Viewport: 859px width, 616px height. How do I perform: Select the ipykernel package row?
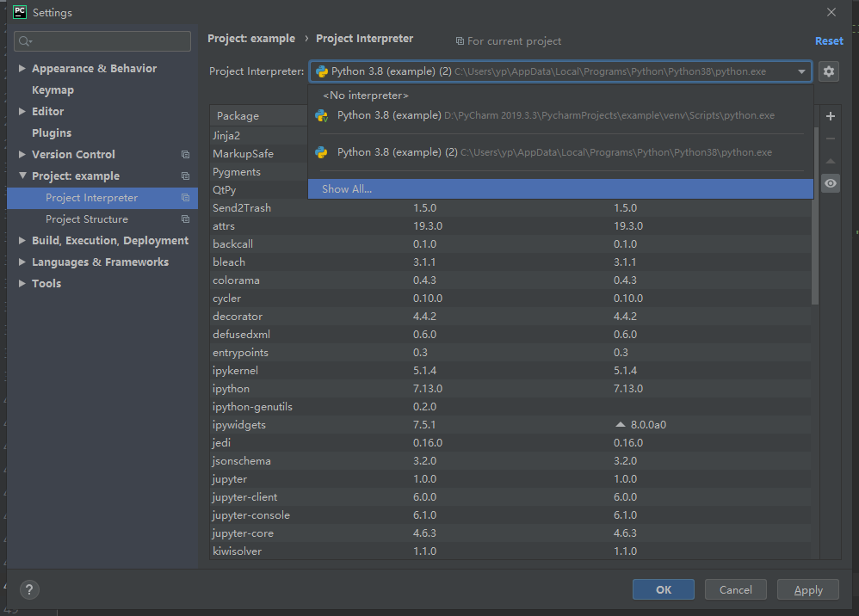click(x=510, y=371)
